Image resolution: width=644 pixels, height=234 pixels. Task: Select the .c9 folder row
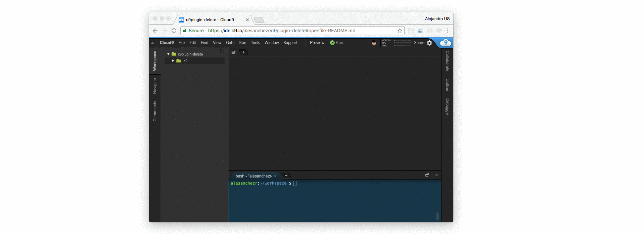(x=194, y=61)
